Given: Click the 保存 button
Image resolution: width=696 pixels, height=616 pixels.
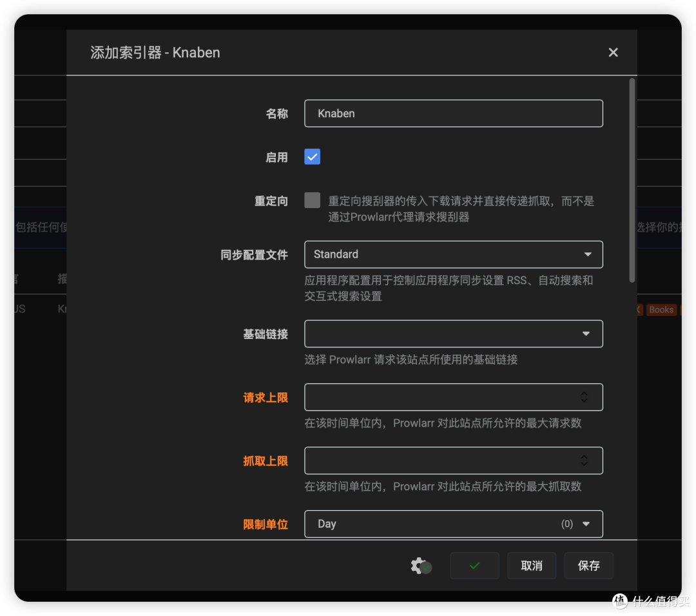Looking at the screenshot, I should click(588, 566).
